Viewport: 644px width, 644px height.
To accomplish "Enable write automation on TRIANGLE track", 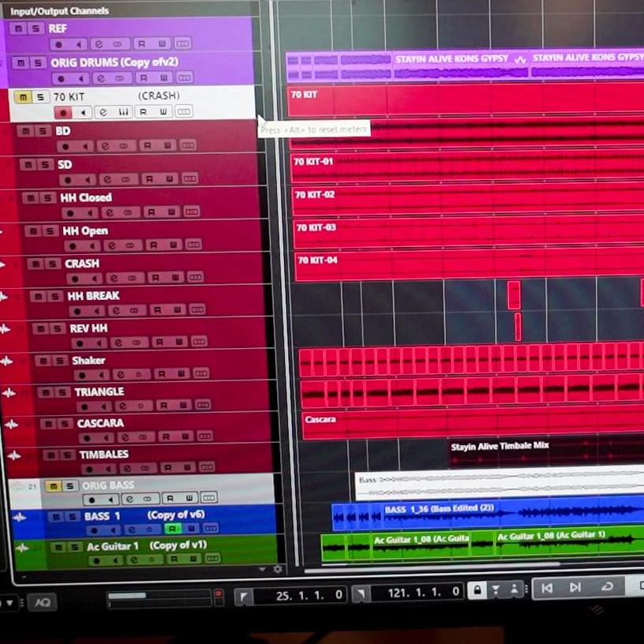I will pyautogui.click(x=183, y=406).
